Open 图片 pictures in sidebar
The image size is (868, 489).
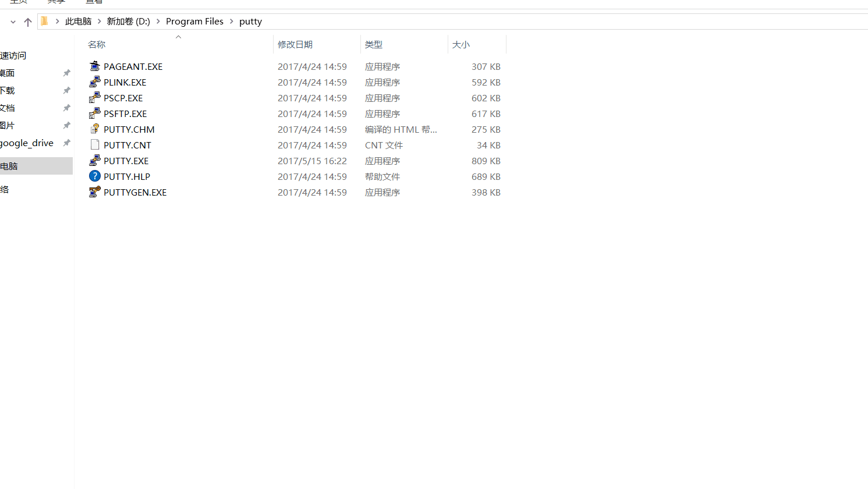click(x=8, y=125)
